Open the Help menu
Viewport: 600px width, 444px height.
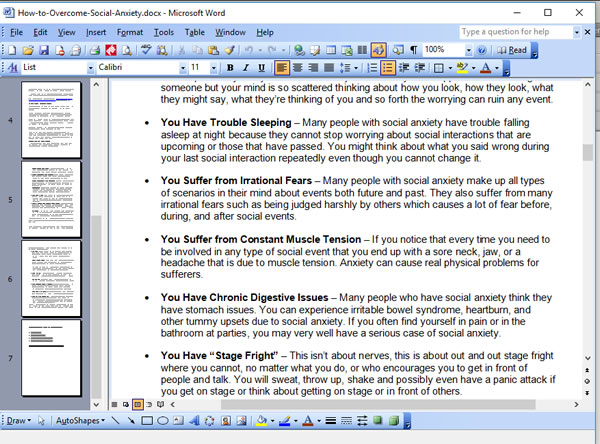click(265, 33)
